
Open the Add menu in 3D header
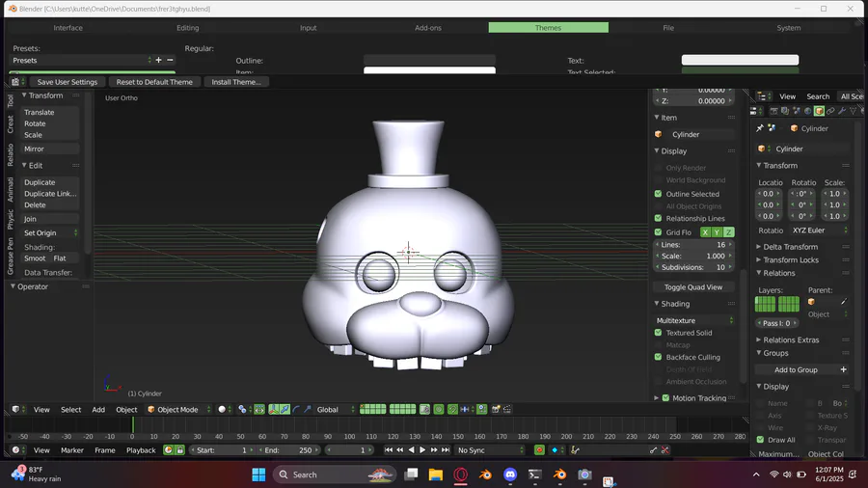(98, 410)
